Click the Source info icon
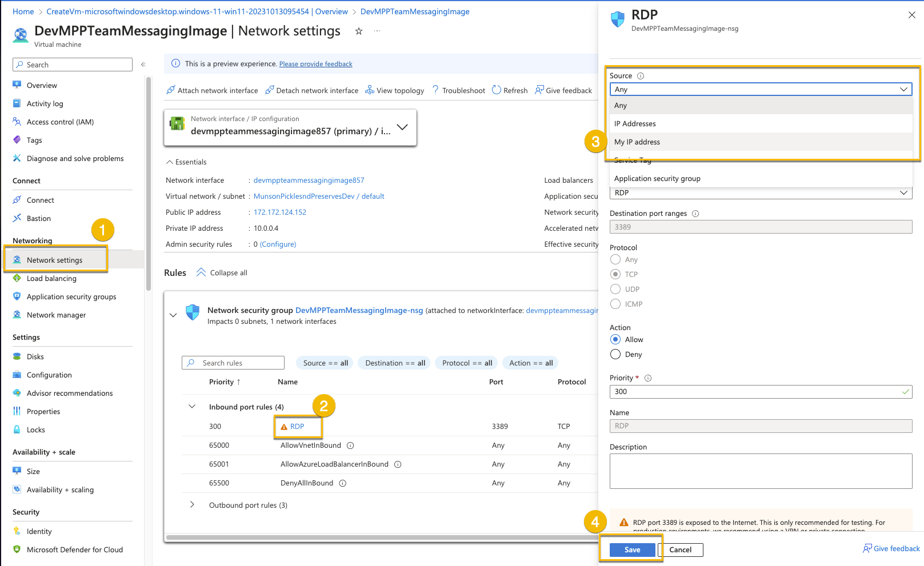This screenshot has width=924, height=566. [641, 76]
